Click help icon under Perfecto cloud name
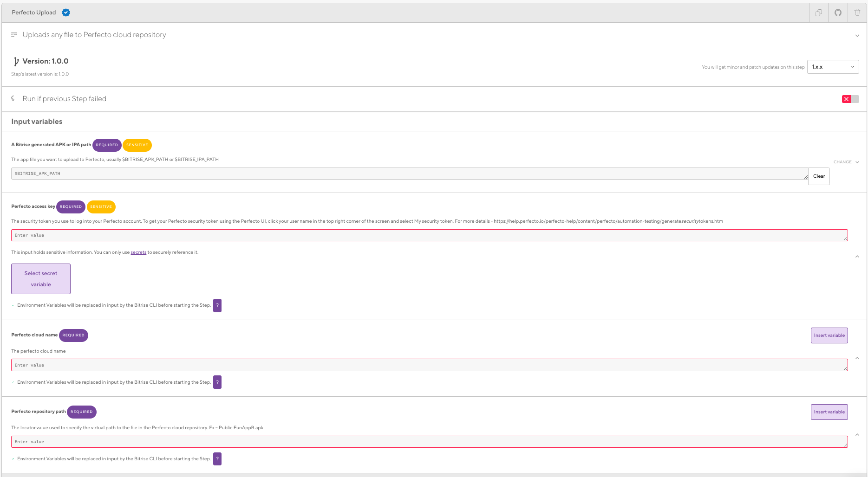 point(217,382)
